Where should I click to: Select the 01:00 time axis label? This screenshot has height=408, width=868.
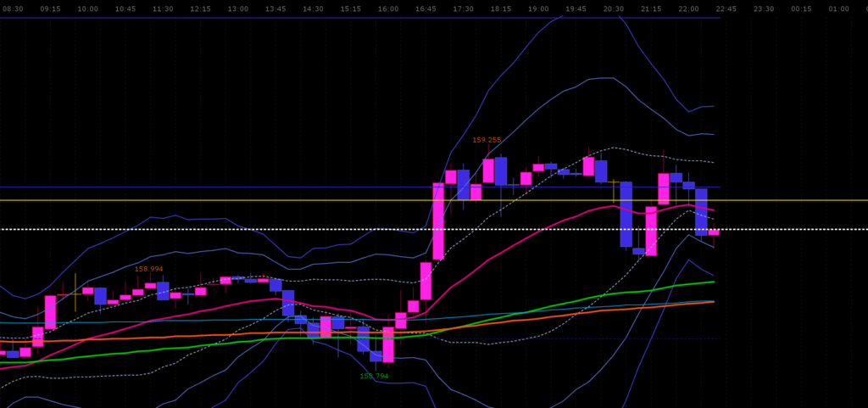click(838, 8)
